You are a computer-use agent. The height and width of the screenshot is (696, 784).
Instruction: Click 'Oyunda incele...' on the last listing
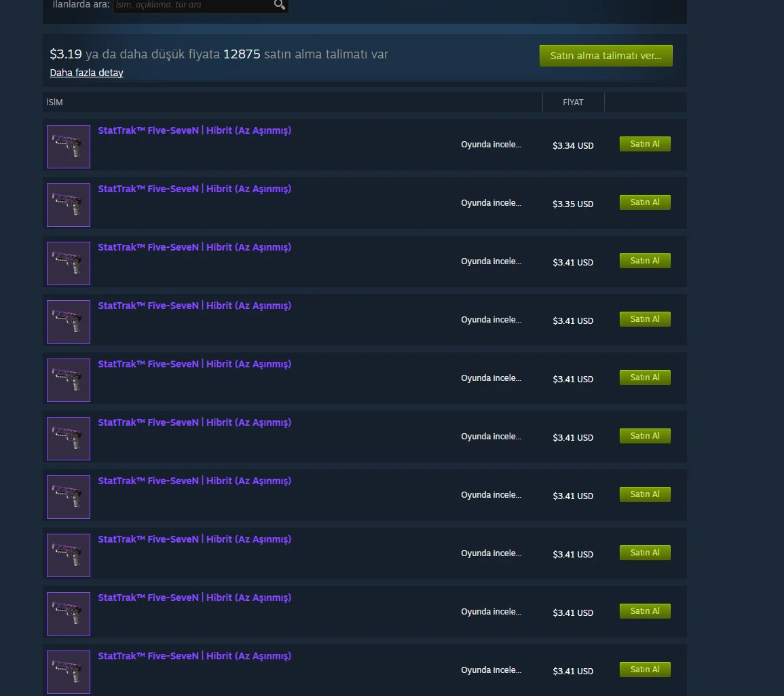click(491, 670)
